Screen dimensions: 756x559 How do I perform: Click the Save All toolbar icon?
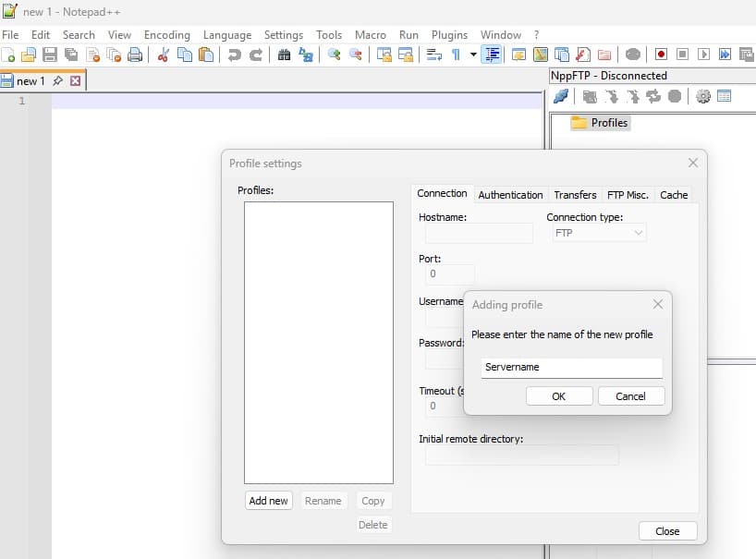pyautogui.click(x=71, y=55)
